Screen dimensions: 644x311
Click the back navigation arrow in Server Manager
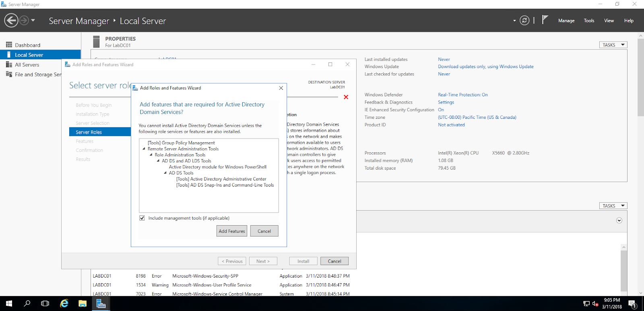click(11, 20)
